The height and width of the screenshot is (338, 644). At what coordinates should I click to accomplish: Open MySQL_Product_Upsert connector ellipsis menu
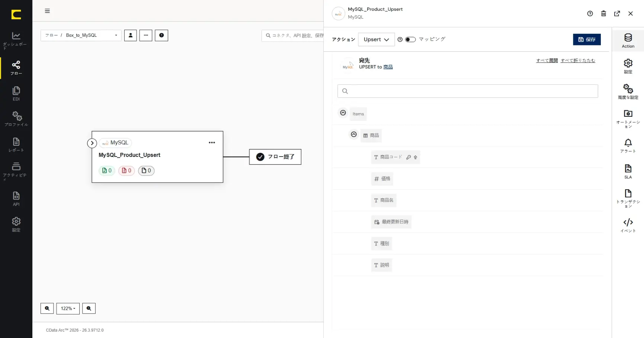coord(212,143)
